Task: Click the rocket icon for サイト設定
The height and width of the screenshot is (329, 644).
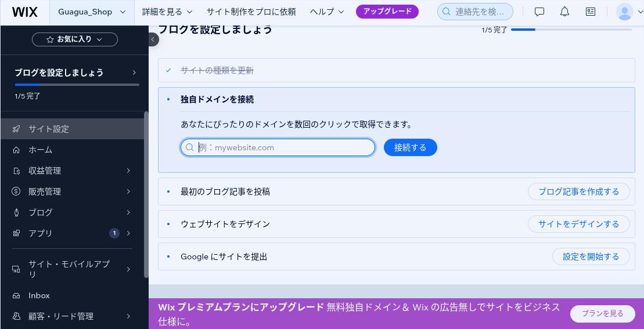Action: click(16, 129)
